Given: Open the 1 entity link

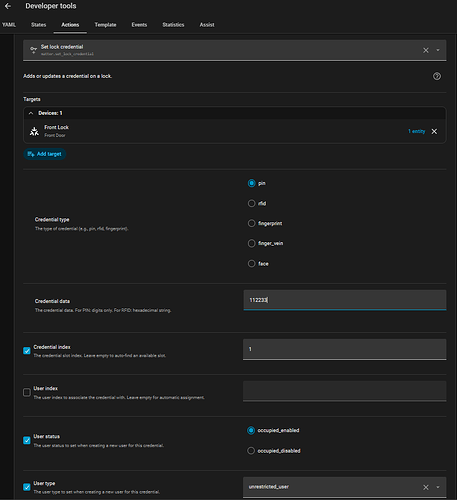Looking at the screenshot, I should [x=417, y=131].
